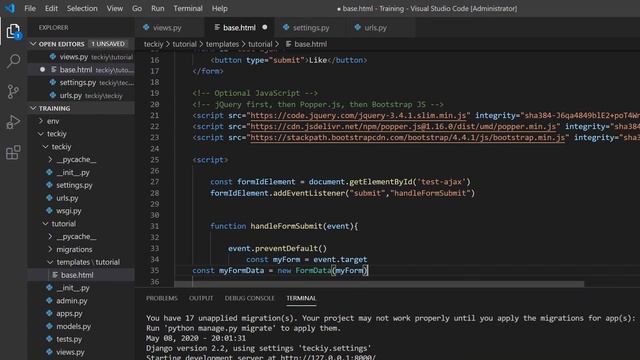Click the 1 UNSAVED badge

point(108,44)
